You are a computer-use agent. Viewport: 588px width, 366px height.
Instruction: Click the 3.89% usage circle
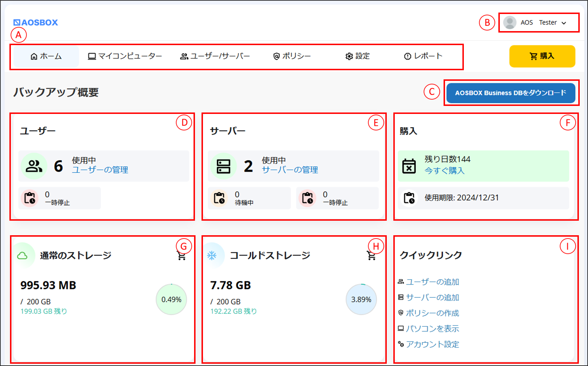click(x=361, y=299)
